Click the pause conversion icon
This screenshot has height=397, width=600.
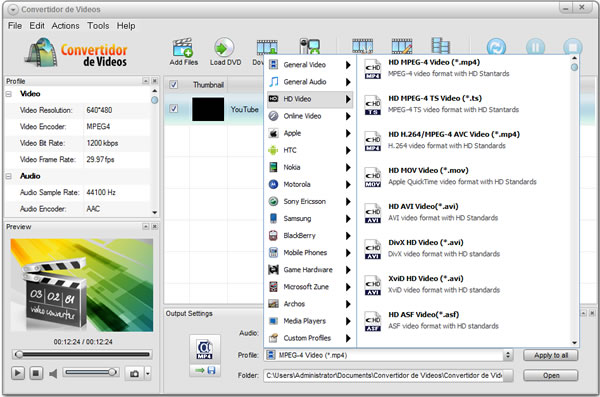[535, 47]
